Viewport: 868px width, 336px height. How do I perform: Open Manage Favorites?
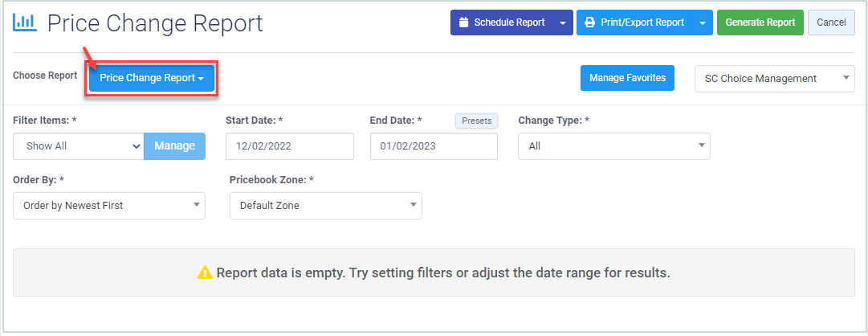[627, 78]
